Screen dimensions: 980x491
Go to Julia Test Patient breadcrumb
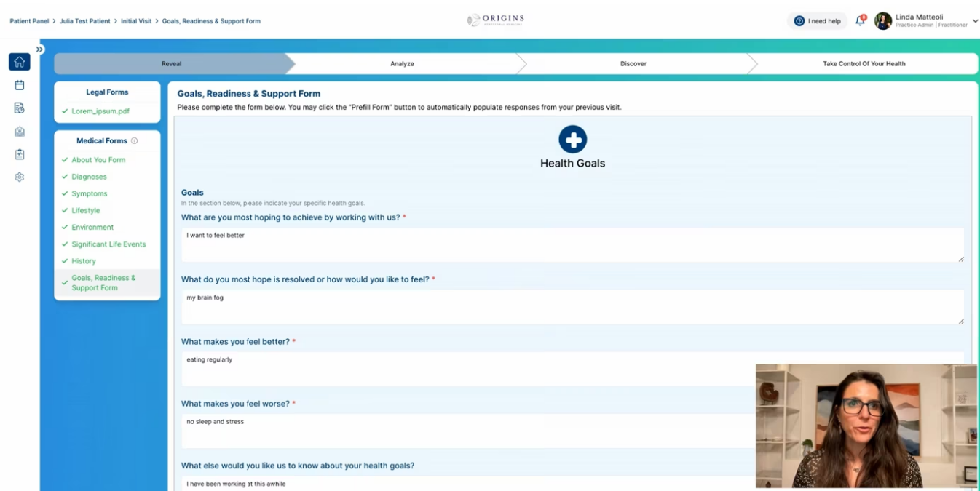[x=85, y=21]
